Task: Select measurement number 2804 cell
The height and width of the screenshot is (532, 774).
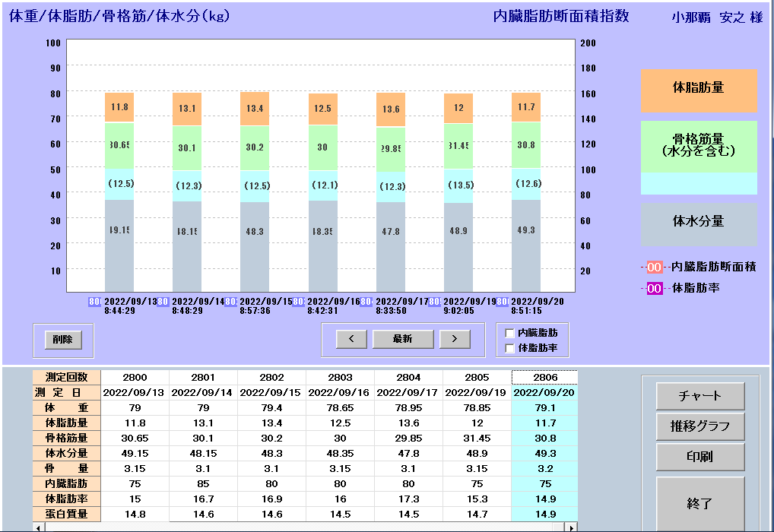Action: coord(409,378)
